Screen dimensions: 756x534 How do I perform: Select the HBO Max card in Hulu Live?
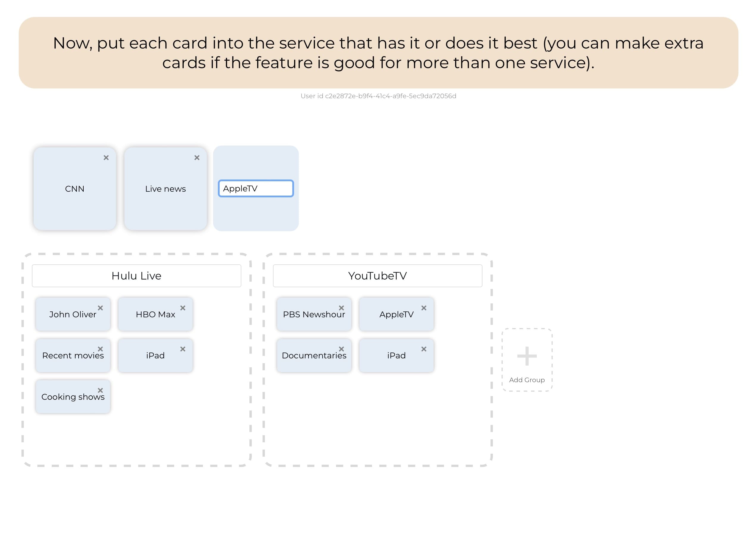point(155,314)
